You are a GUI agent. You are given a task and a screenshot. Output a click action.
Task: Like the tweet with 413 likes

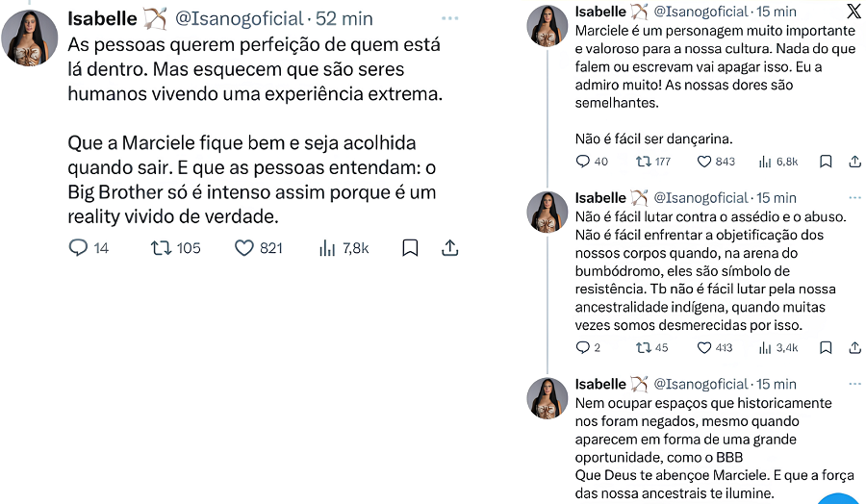[703, 347]
